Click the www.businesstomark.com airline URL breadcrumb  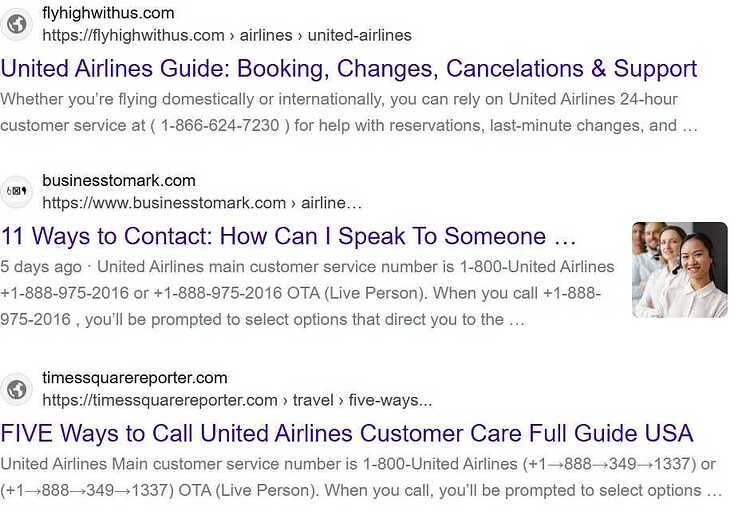click(202, 203)
